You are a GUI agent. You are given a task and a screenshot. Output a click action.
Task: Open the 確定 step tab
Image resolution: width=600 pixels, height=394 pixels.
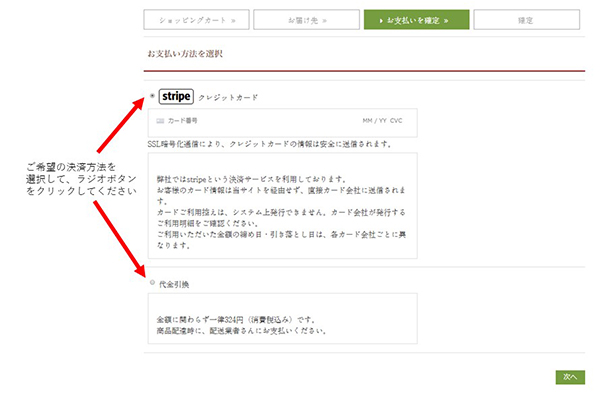coord(527,20)
